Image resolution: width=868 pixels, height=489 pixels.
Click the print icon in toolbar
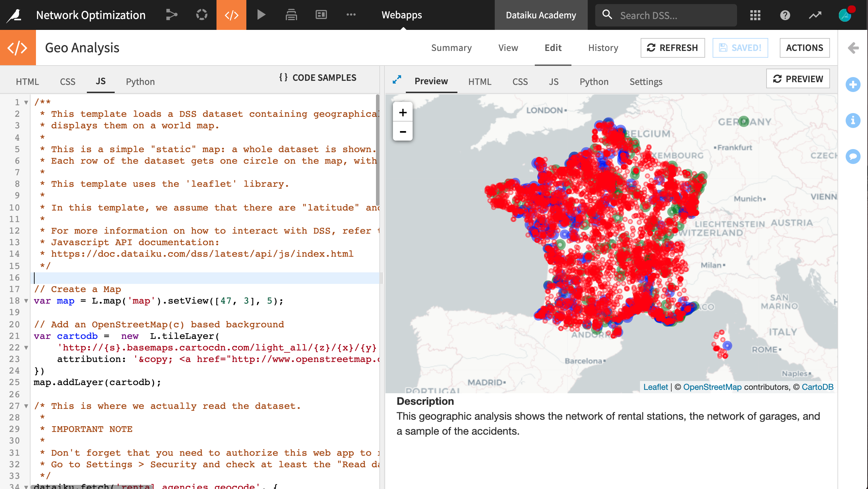tap(291, 15)
